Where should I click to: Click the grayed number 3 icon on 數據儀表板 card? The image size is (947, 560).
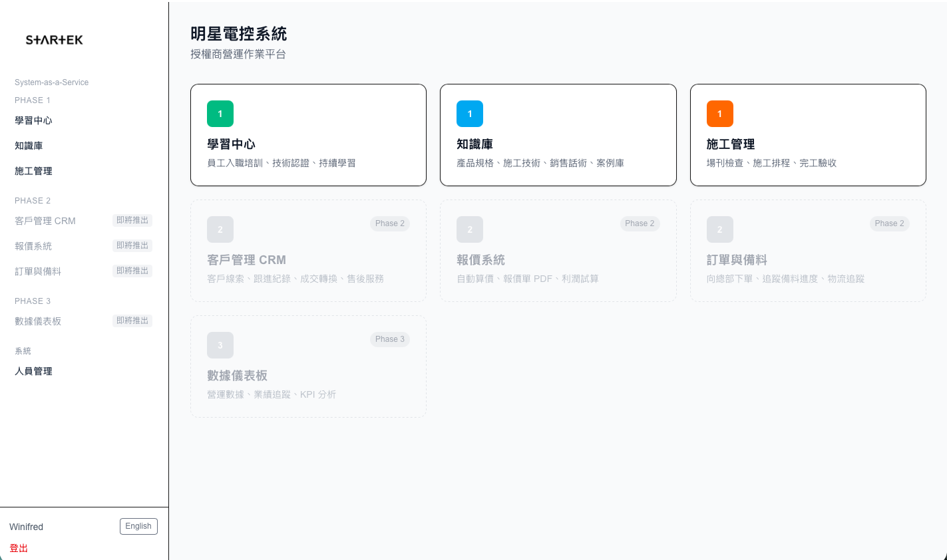coord(220,345)
